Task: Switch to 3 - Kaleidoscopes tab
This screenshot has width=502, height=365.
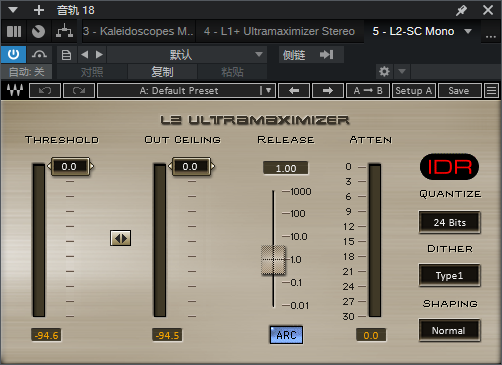Action: pos(138,31)
